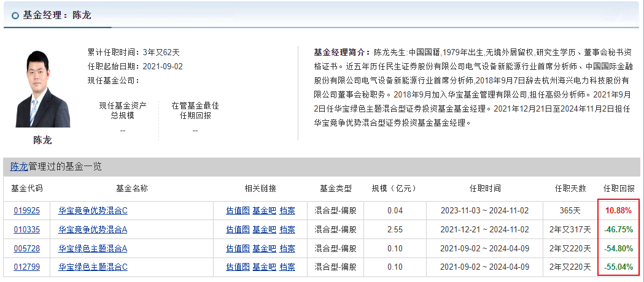
Task: Open the 华宝绿色主题混合C fund name link
Action: (x=93, y=267)
